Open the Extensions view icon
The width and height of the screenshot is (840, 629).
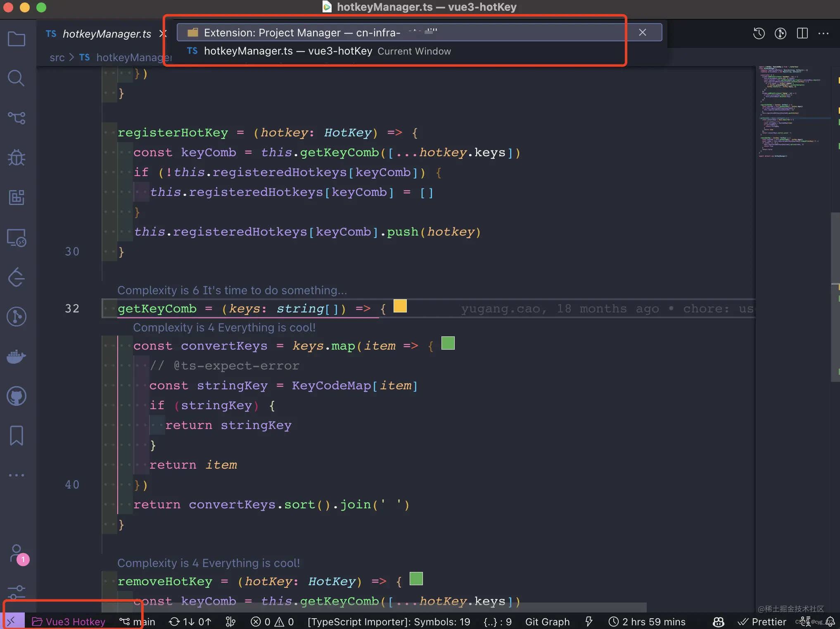click(17, 197)
